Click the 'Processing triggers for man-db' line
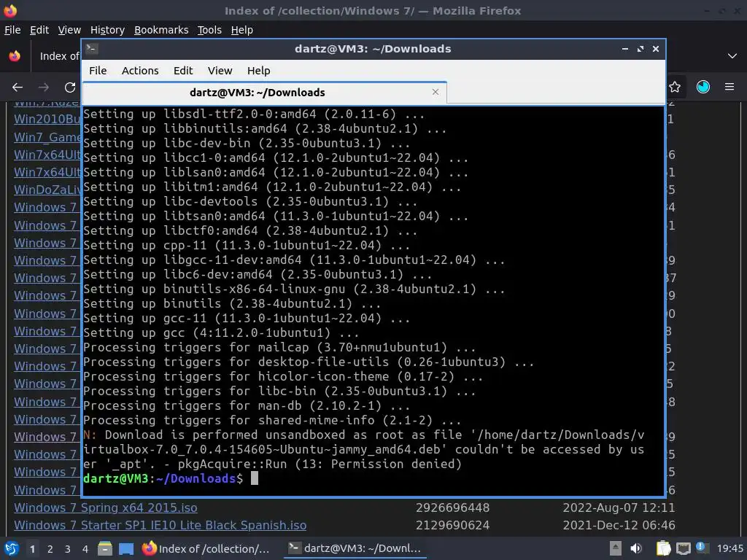 [x=247, y=405]
